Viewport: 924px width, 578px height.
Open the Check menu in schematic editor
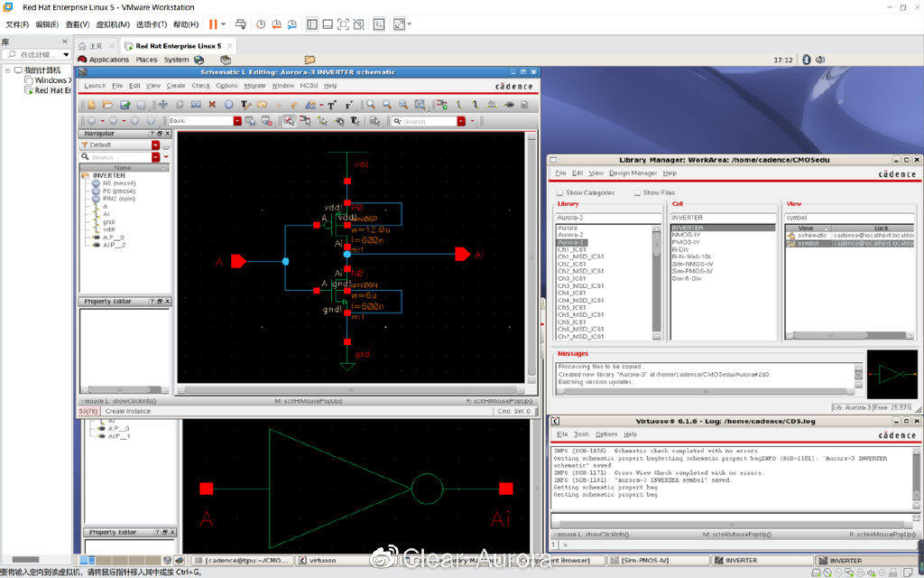point(200,86)
